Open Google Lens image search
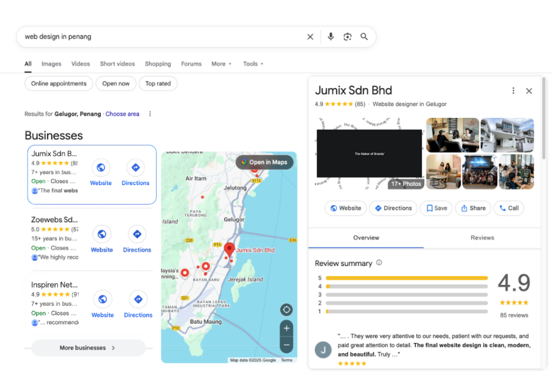This screenshot has width=552, height=392. [348, 37]
